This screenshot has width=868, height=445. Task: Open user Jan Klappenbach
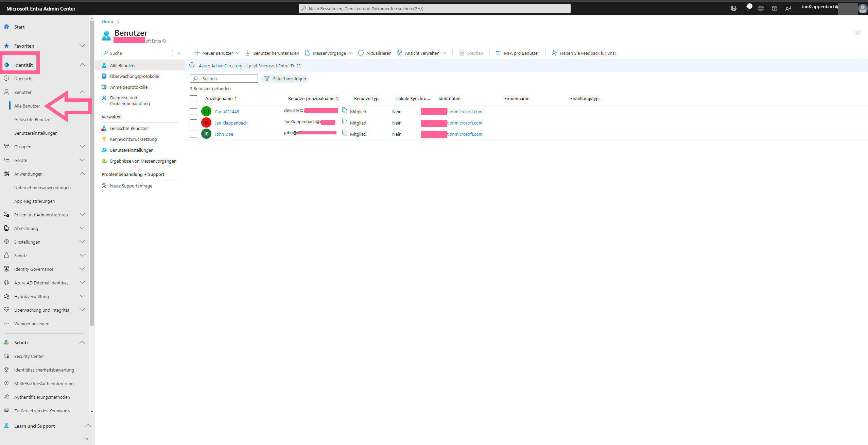(x=231, y=123)
